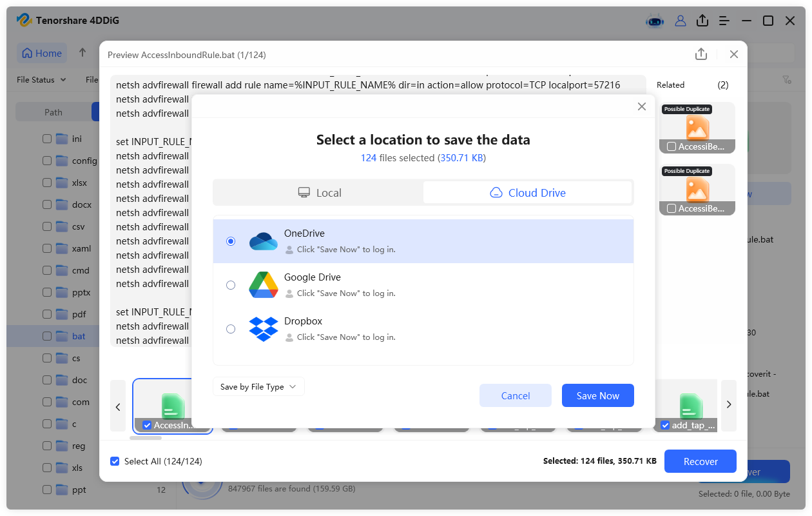Open the robot assistant icon in title bar
Screen dimensions: 812x516
[x=655, y=21]
